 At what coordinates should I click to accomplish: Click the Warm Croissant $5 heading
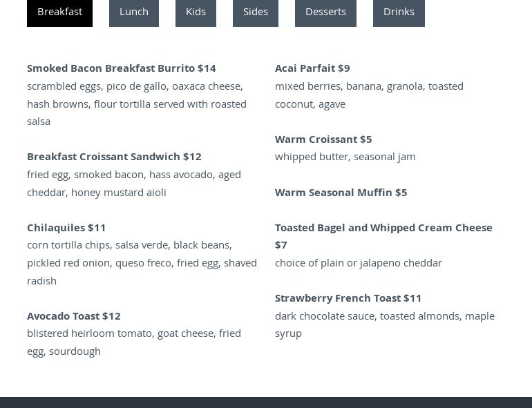323,139
